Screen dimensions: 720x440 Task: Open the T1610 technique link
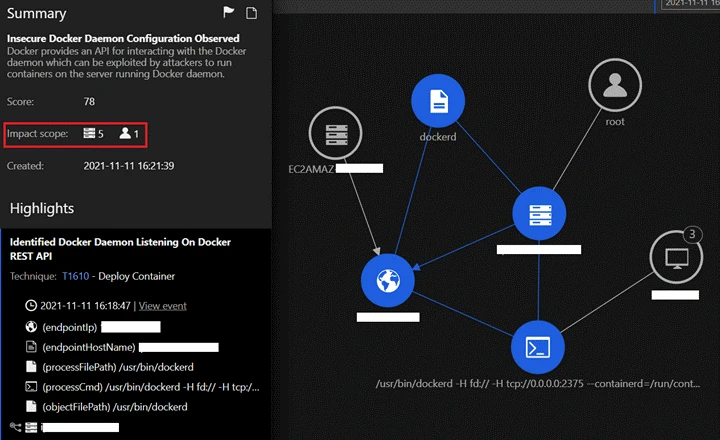click(x=76, y=276)
